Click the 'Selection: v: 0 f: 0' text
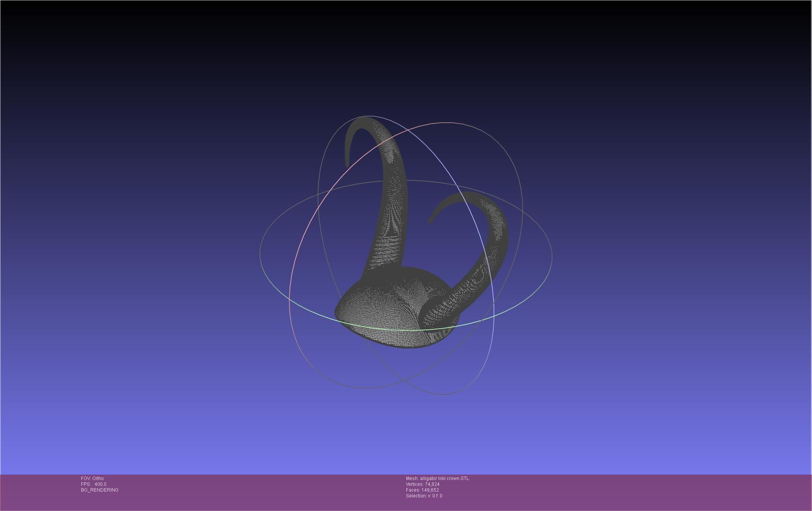Image resolution: width=812 pixels, height=511 pixels. [424, 496]
